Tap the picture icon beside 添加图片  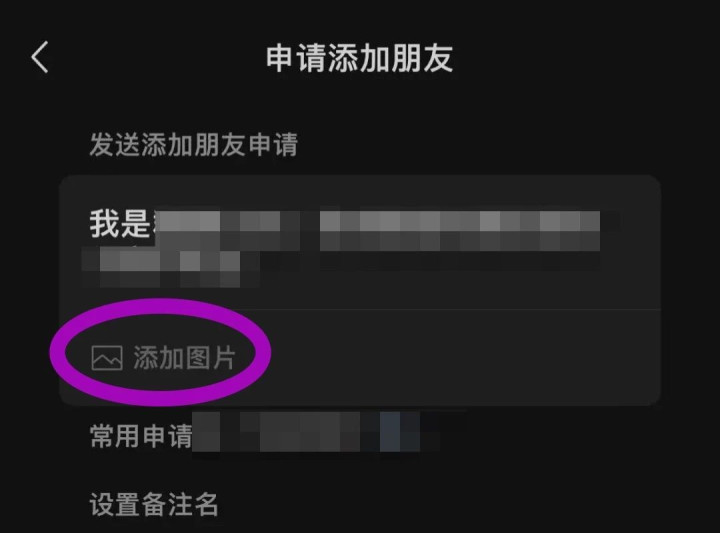[107, 358]
